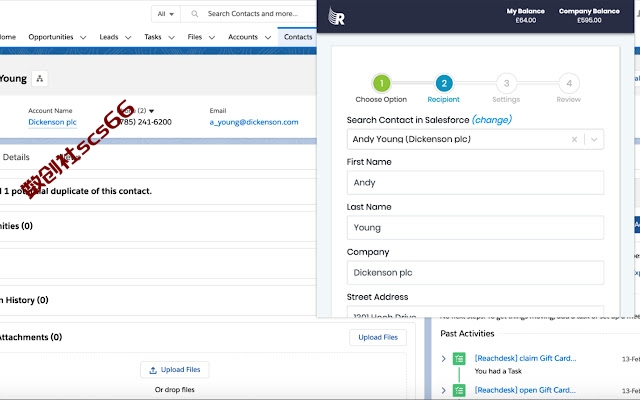640x400 pixels.
Task: Click the Past Activities heading
Action: 467,334
